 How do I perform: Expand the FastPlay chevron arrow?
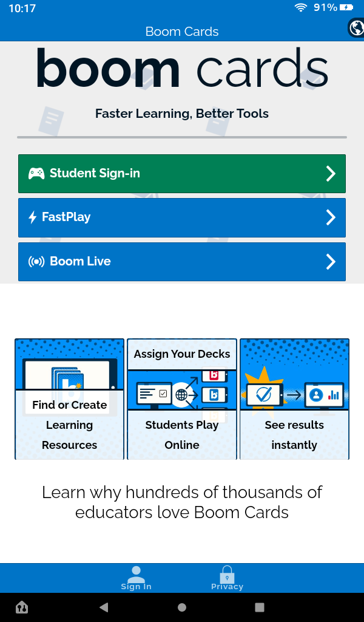pyautogui.click(x=331, y=217)
